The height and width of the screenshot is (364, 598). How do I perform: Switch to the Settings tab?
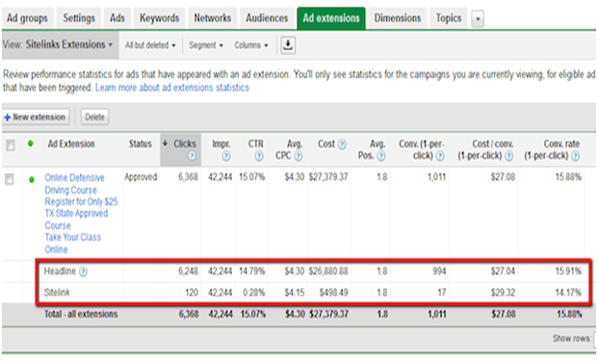[x=79, y=18]
